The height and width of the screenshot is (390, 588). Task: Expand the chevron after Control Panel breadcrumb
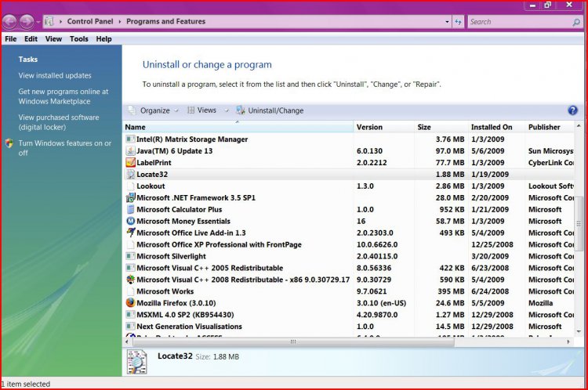click(x=120, y=22)
